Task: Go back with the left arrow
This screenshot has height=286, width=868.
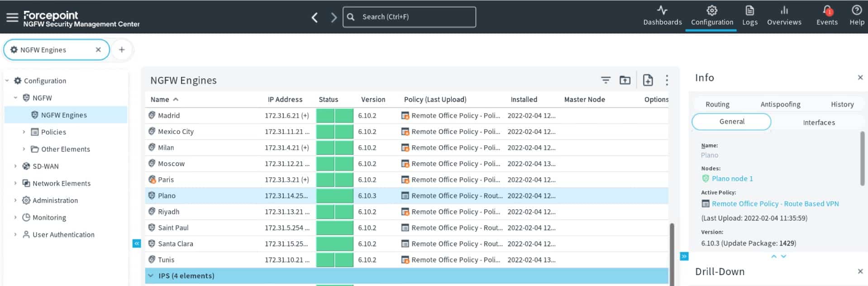Action: pos(315,17)
